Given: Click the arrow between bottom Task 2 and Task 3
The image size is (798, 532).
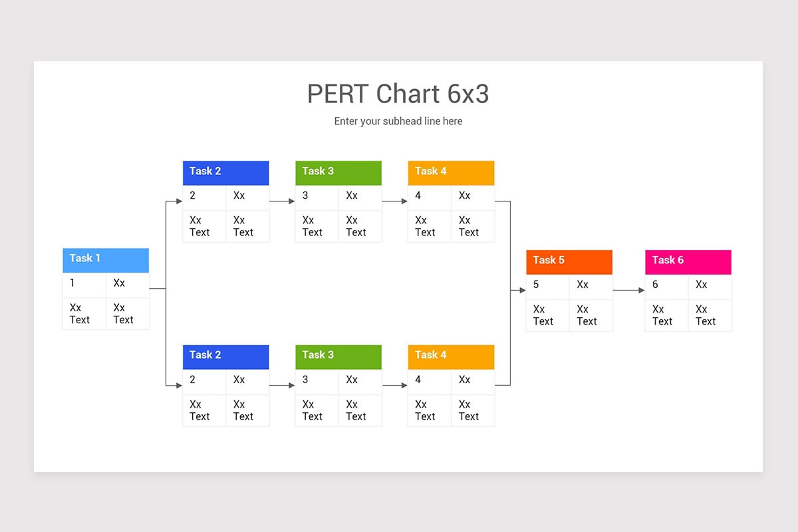Looking at the screenshot, I should pyautogui.click(x=282, y=385).
